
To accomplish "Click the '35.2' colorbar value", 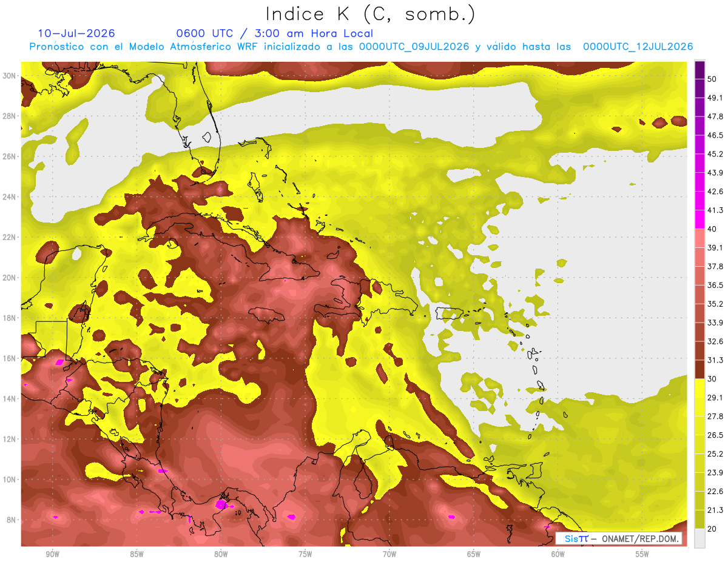I will (x=715, y=304).
